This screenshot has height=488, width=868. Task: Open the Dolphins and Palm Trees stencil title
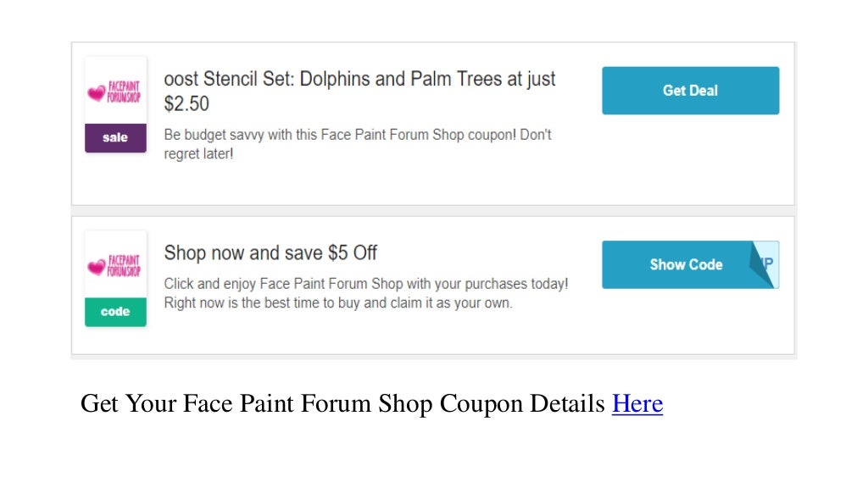[x=359, y=79]
